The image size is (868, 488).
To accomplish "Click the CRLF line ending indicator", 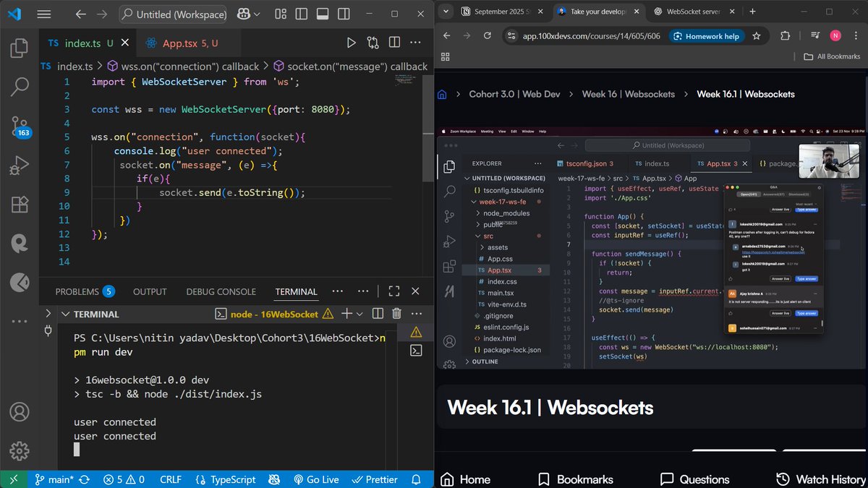I will (171, 479).
